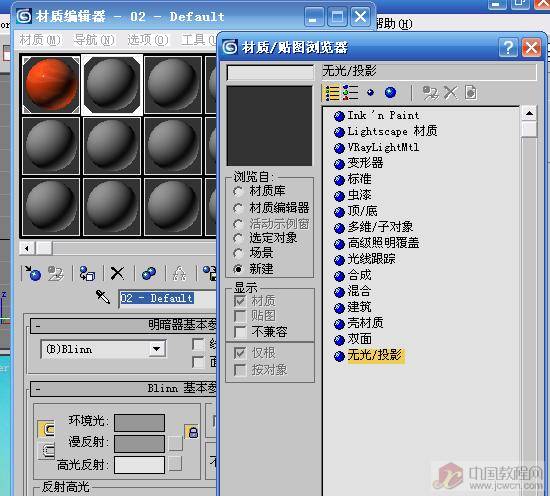Click ambient-diffuse lock icon
The image size is (550, 496).
click(193, 432)
